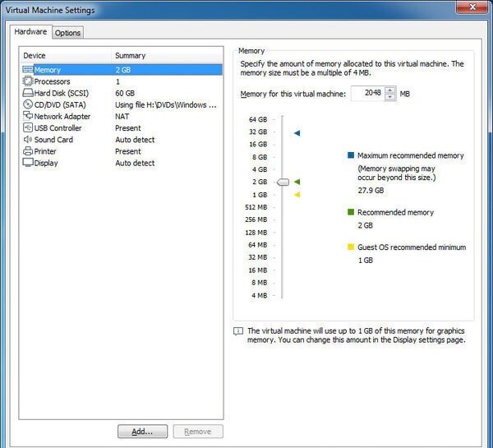493x448 pixels.
Task: Select the CD/DVD (SATA) row label
Action: 60,104
